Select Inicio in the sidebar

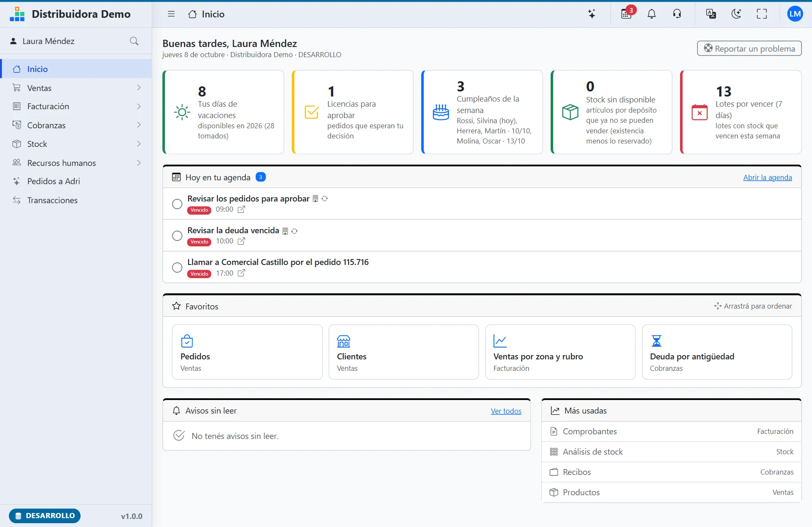point(77,69)
